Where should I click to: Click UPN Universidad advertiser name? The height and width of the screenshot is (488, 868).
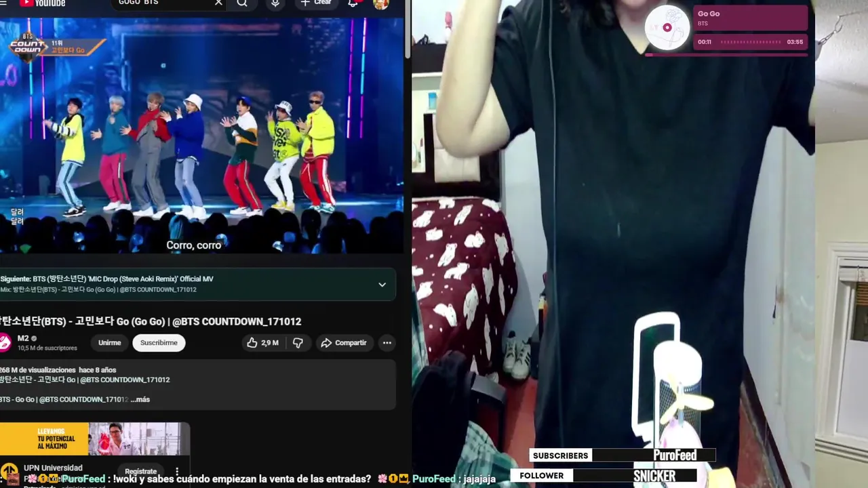(x=53, y=468)
